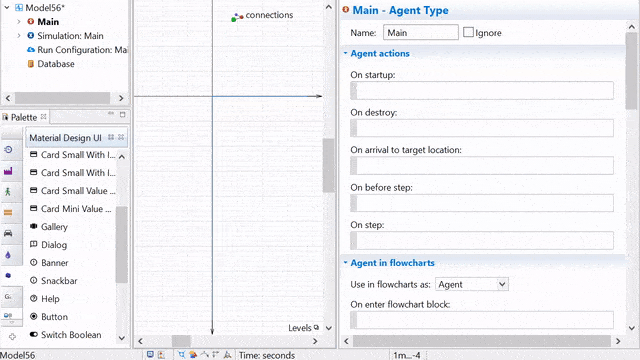The width and height of the screenshot is (640, 360).
Task: Click the palette list scroll-down arrow
Action: coord(122,338)
